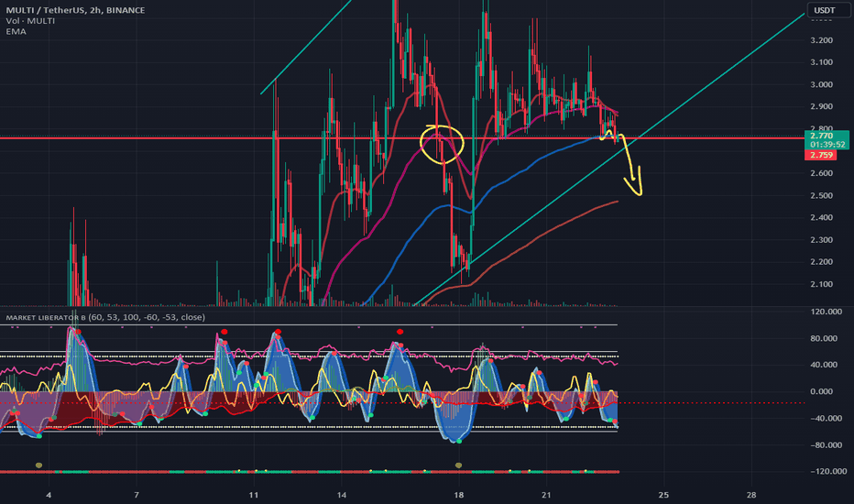The width and height of the screenshot is (854, 504).
Task: Click the -40.000 oscillator scale label
Action: point(827,419)
